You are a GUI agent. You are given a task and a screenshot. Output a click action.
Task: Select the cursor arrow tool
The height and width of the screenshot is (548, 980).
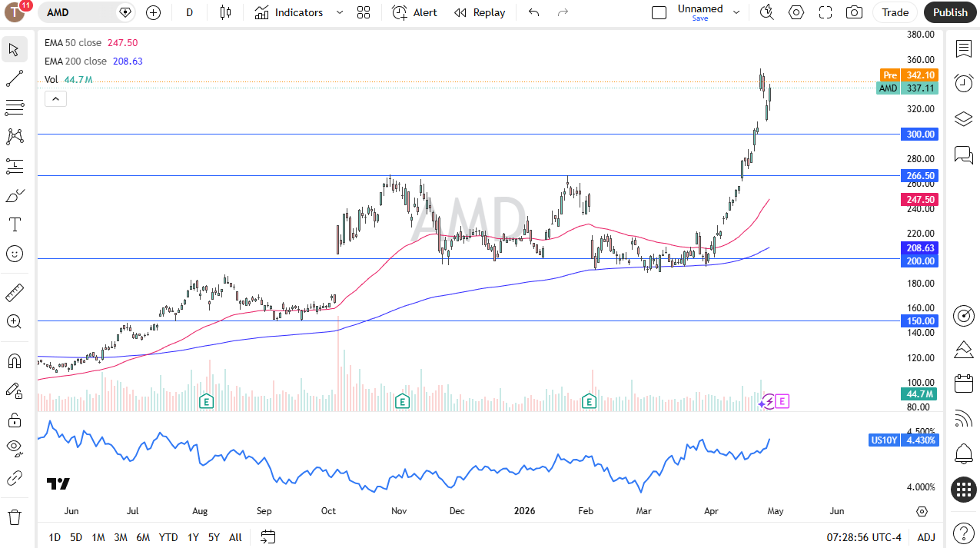click(x=14, y=50)
